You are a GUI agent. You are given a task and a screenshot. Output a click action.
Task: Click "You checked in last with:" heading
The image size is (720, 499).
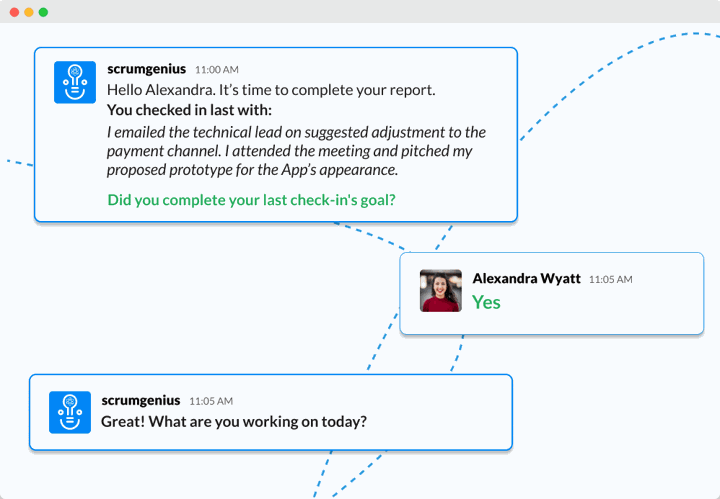click(189, 110)
